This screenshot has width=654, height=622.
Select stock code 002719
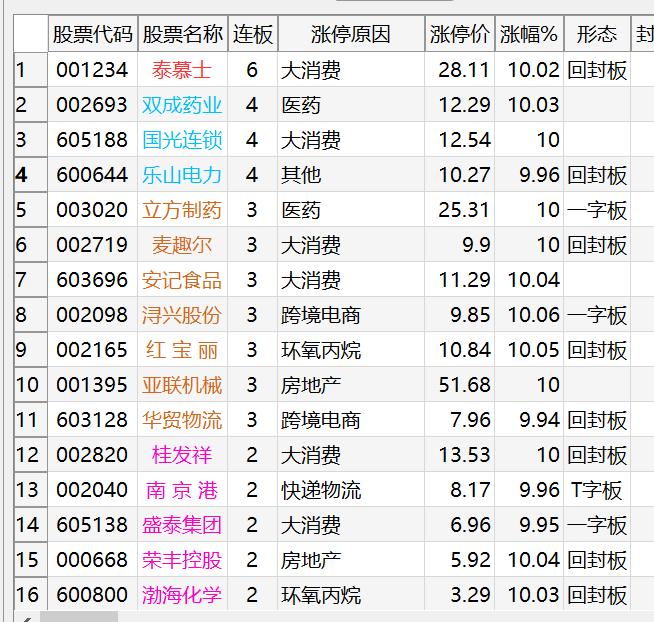[92, 245]
